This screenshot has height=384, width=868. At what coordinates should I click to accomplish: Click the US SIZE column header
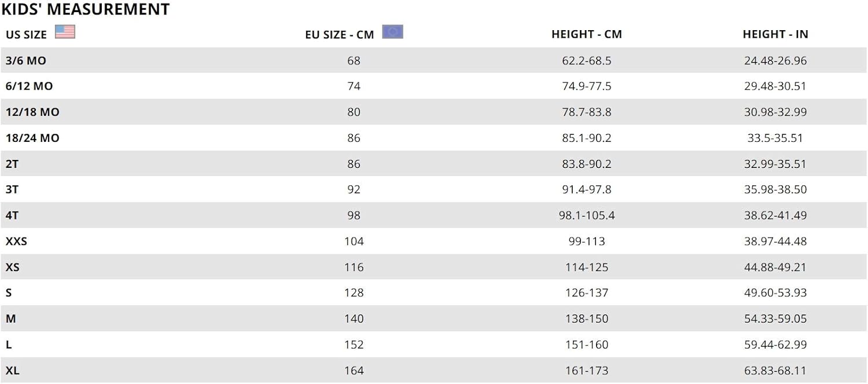tap(26, 35)
